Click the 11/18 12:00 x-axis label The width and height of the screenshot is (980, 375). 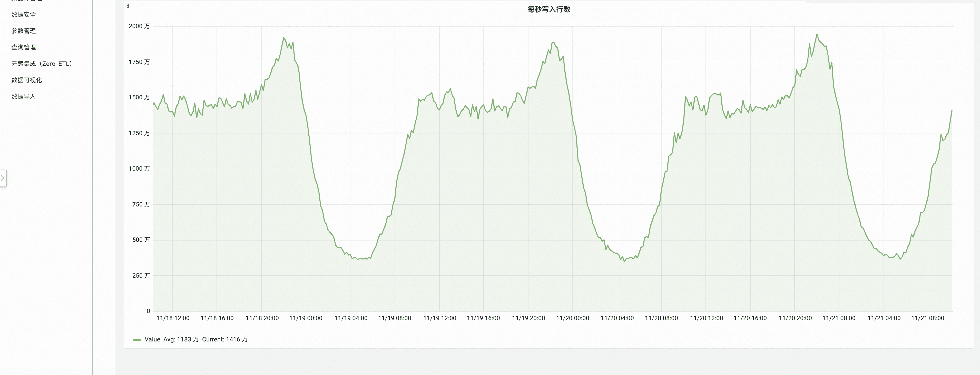173,318
